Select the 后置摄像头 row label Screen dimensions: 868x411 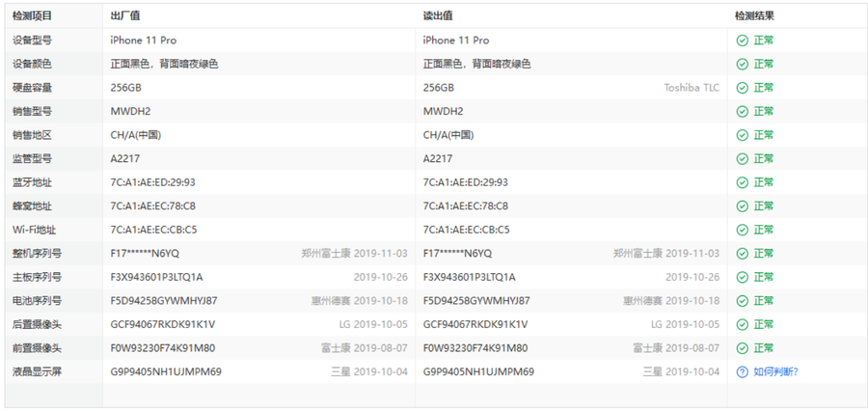[x=37, y=324]
